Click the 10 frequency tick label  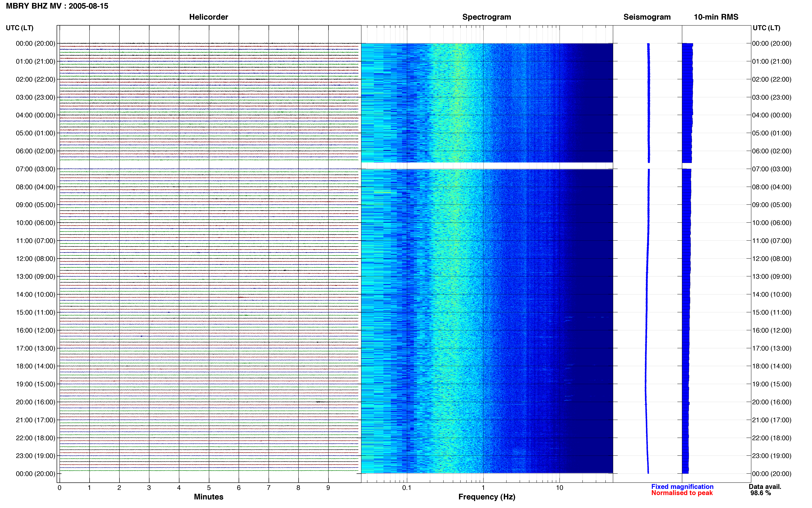(x=559, y=488)
